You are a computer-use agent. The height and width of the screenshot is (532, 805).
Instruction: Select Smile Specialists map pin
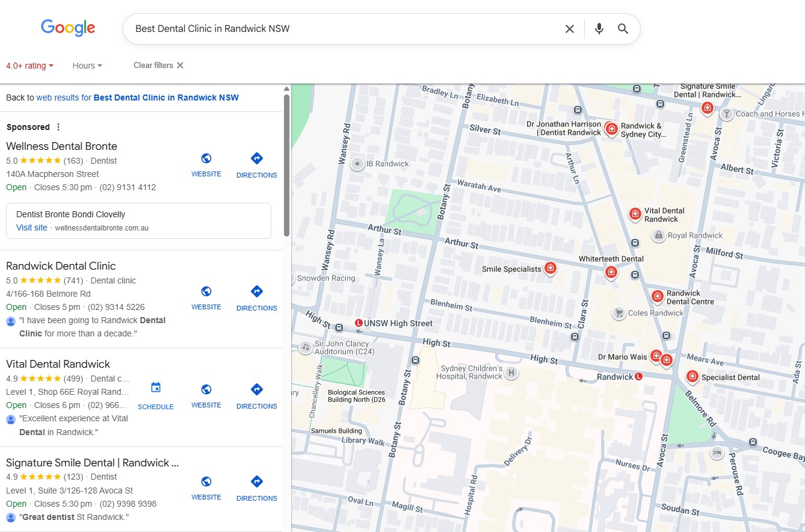550,268
